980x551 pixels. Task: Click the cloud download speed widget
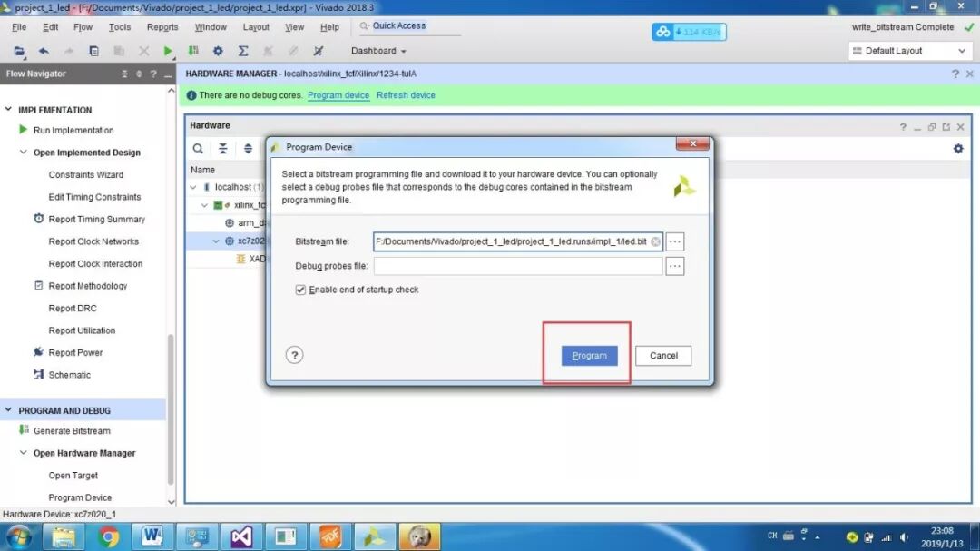click(x=689, y=31)
